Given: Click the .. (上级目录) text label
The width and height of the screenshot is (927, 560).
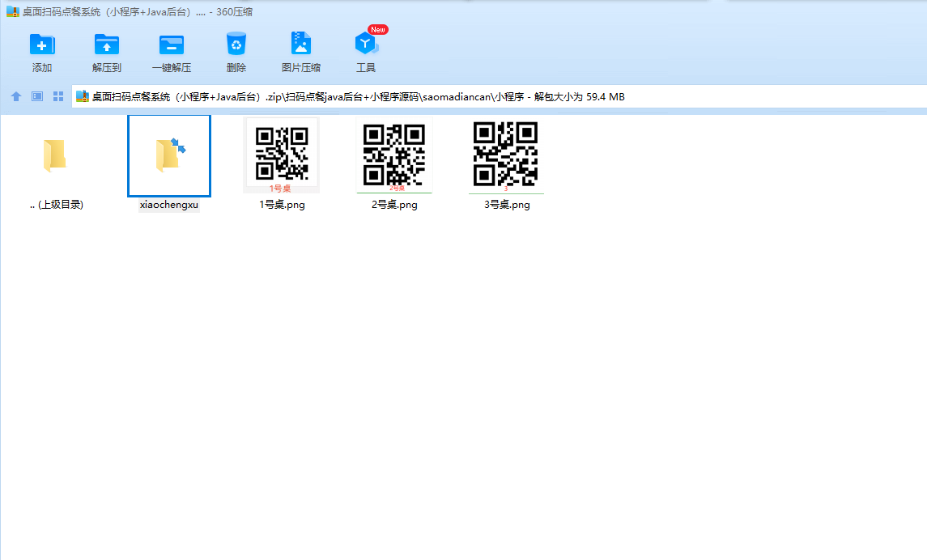Looking at the screenshot, I should [x=56, y=205].
